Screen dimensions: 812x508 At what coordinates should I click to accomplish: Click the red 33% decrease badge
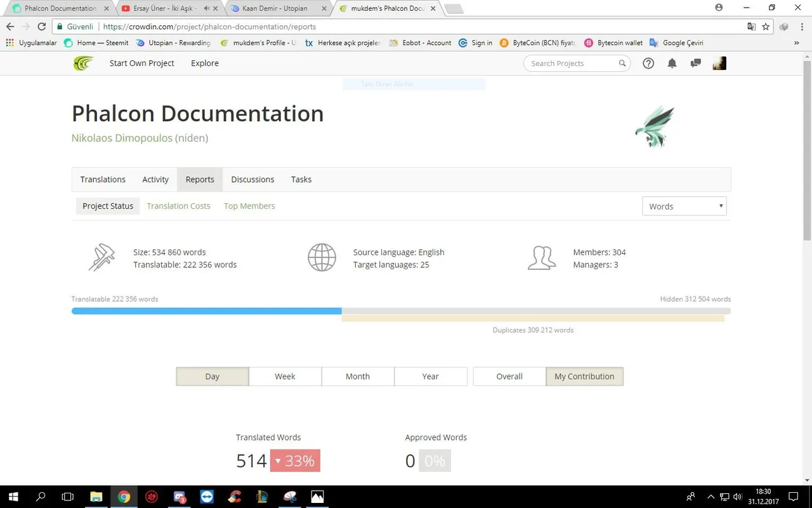point(295,461)
